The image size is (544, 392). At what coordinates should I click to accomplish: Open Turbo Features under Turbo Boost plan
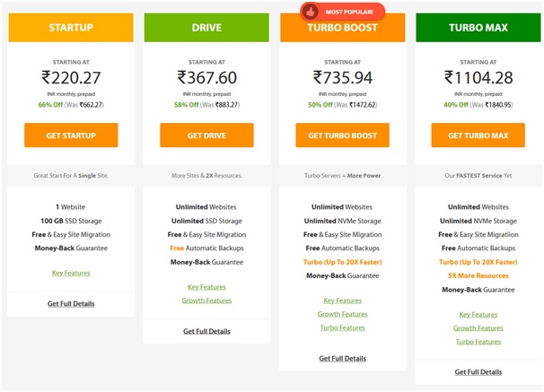[x=342, y=327]
